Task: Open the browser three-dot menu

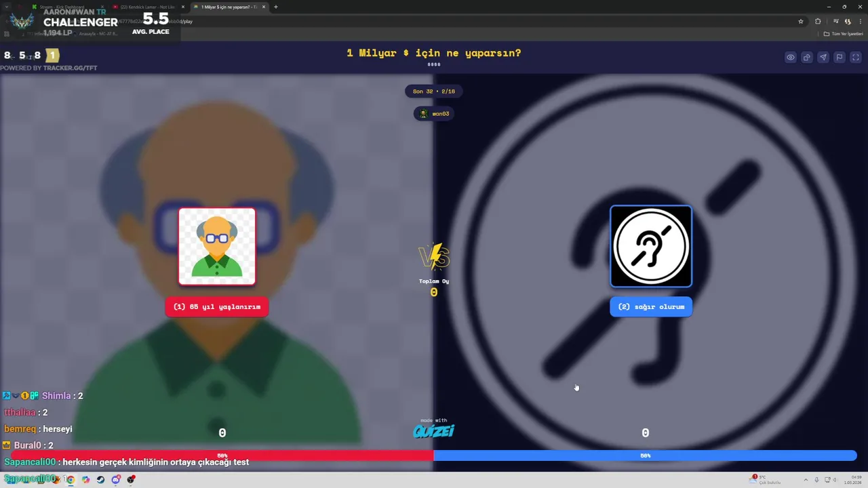Action: pyautogui.click(x=861, y=21)
